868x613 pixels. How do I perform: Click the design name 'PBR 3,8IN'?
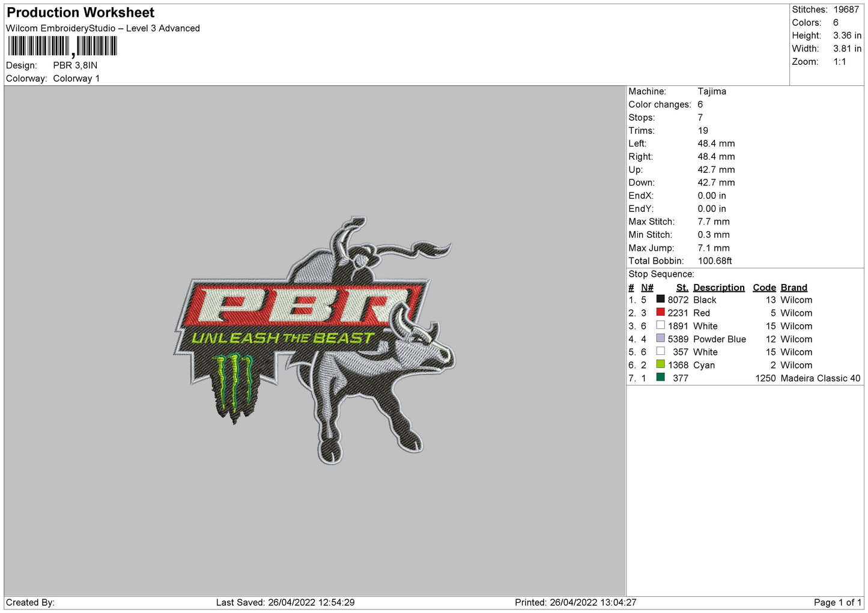coord(75,65)
